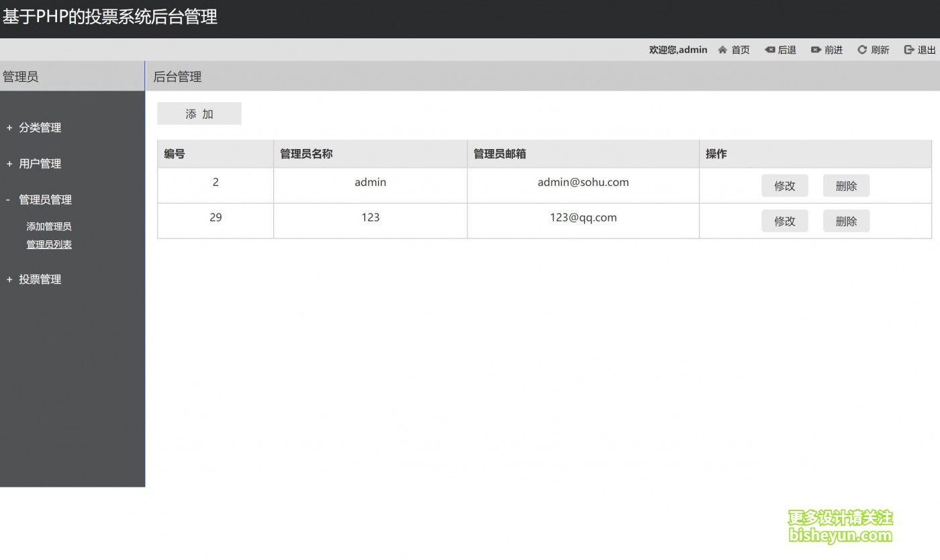940x560 pixels.
Task: Select the 管理员管理 menu item
Action: [x=45, y=199]
